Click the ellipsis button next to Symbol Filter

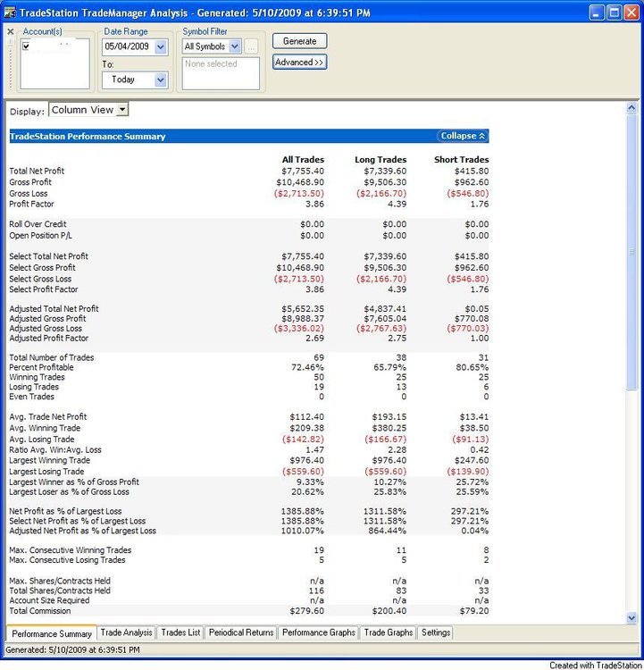(251, 46)
